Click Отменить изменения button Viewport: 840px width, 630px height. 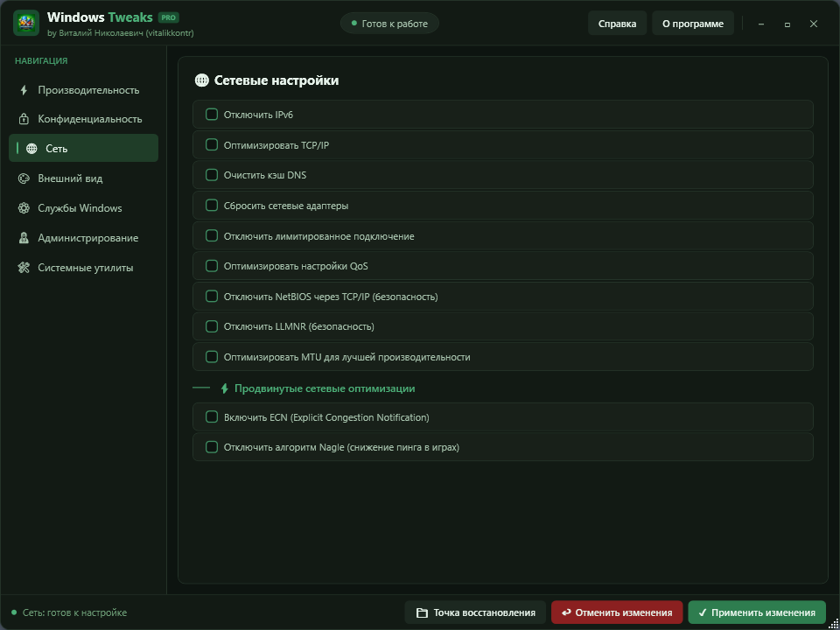coord(617,612)
